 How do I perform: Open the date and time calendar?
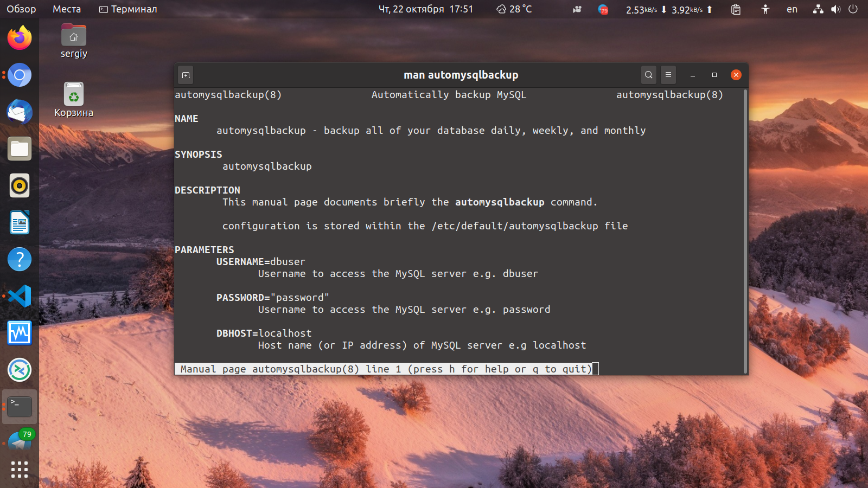426,9
